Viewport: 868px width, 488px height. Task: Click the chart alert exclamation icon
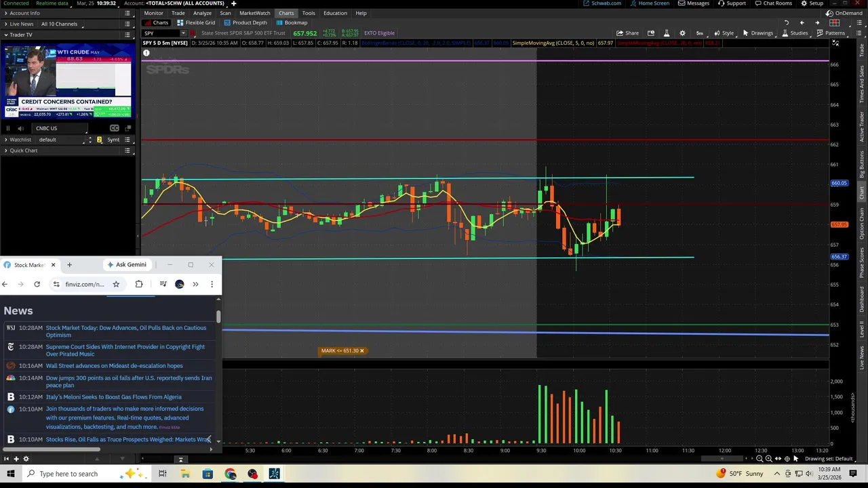click(146, 53)
